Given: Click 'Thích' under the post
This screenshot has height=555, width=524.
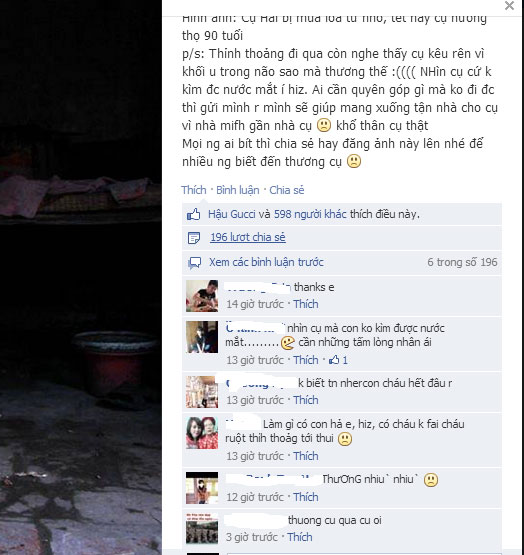Looking at the screenshot, I should pyautogui.click(x=194, y=190).
